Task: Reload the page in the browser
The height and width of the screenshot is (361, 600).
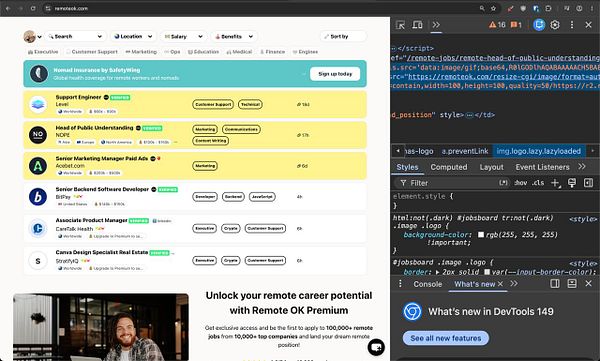Action: (x=33, y=8)
